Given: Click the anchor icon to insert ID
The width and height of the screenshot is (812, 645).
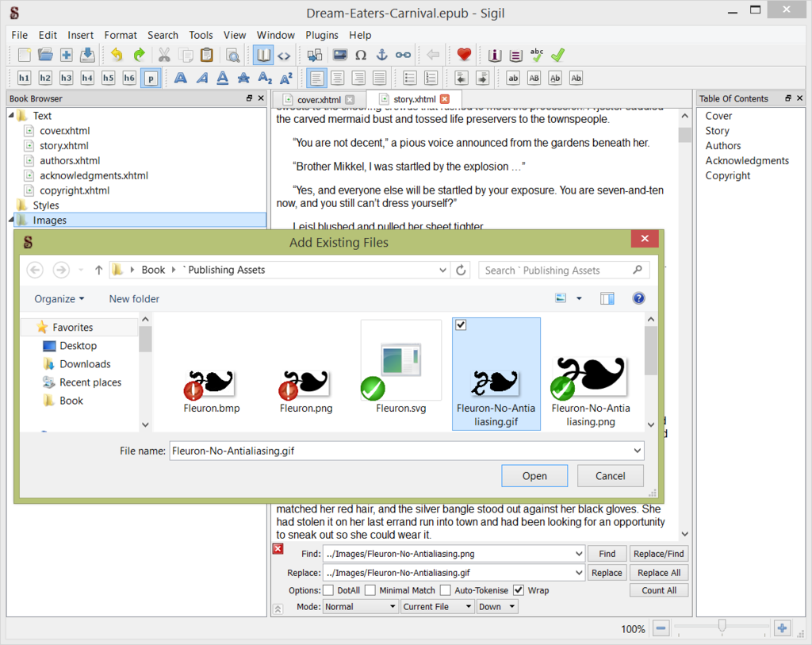Looking at the screenshot, I should point(381,55).
